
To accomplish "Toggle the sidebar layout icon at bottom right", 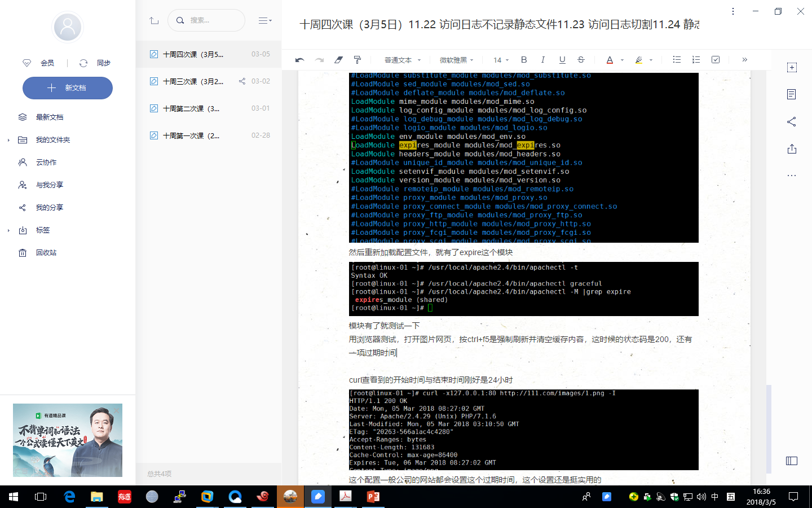I will pyautogui.click(x=792, y=461).
